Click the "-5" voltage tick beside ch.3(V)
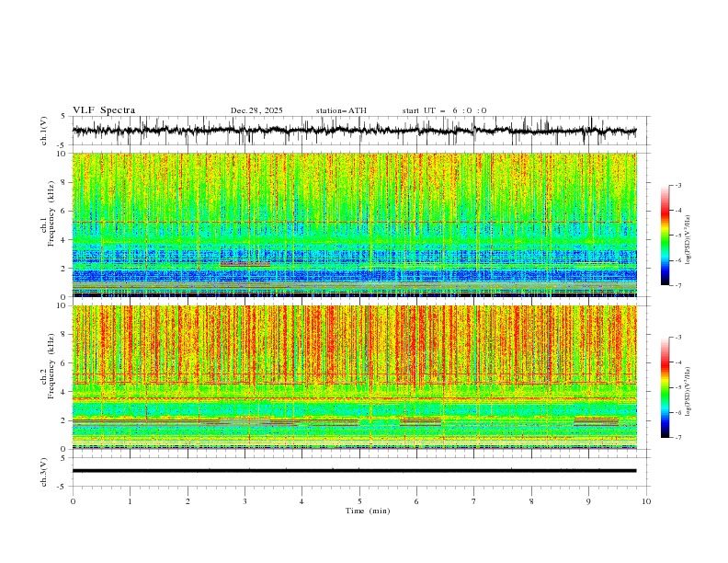This screenshot has width=728, height=563. click(x=63, y=487)
